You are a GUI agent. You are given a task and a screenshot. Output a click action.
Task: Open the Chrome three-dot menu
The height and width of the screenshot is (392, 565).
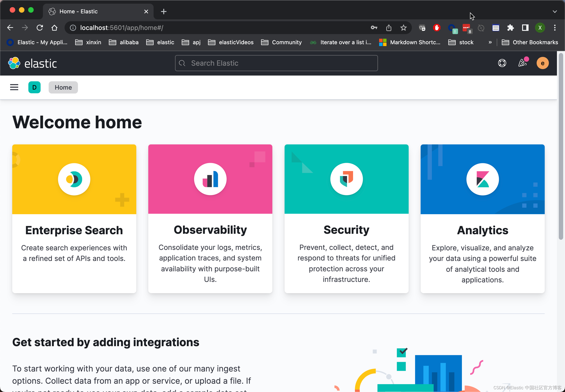(555, 28)
